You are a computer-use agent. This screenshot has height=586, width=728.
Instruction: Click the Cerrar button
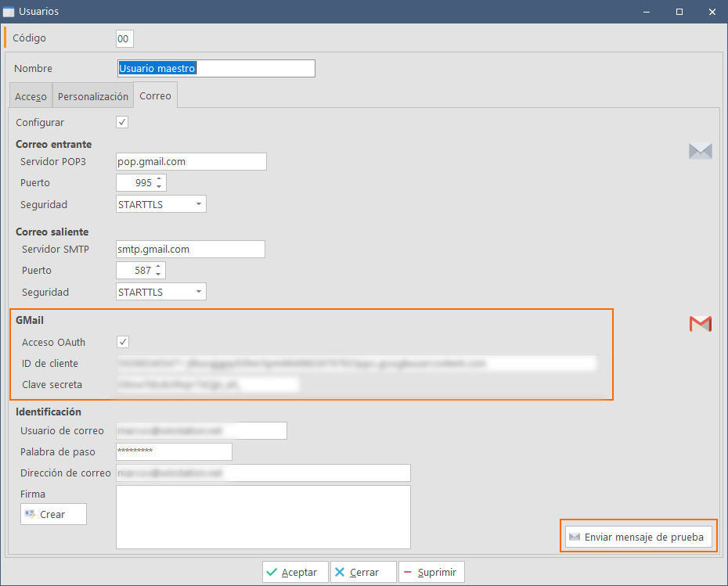point(363,572)
